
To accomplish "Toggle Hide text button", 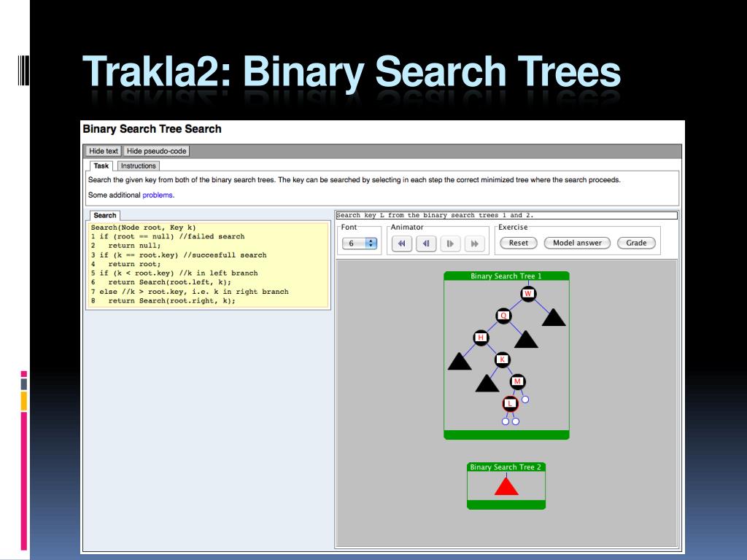I will tap(104, 151).
